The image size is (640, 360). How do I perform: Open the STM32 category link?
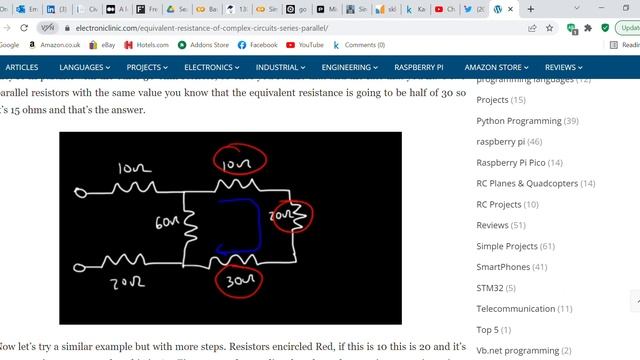click(490, 288)
